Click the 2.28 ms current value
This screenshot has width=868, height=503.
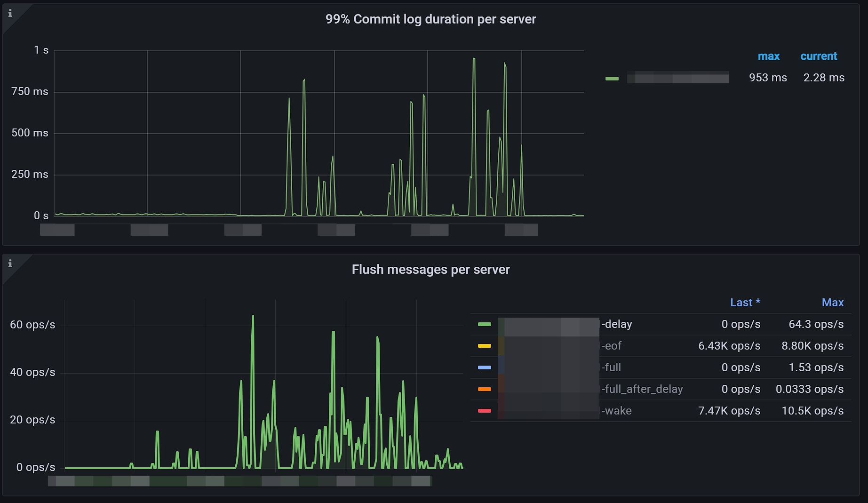[x=823, y=78]
